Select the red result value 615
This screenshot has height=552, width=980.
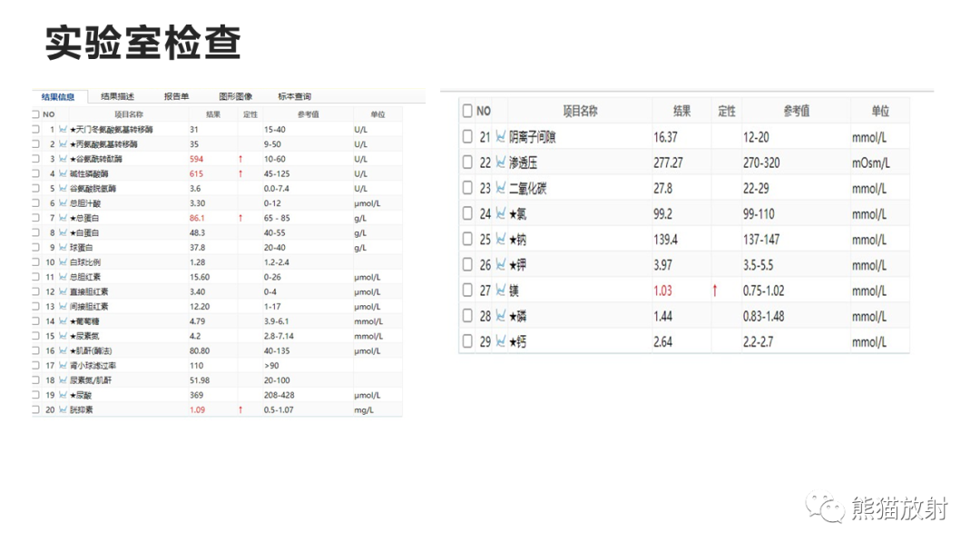tap(196, 173)
